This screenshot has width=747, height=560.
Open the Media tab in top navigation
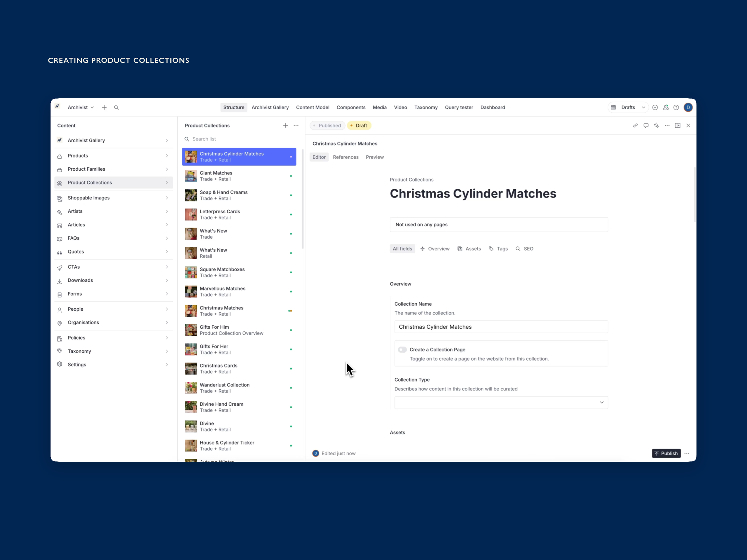[380, 107]
